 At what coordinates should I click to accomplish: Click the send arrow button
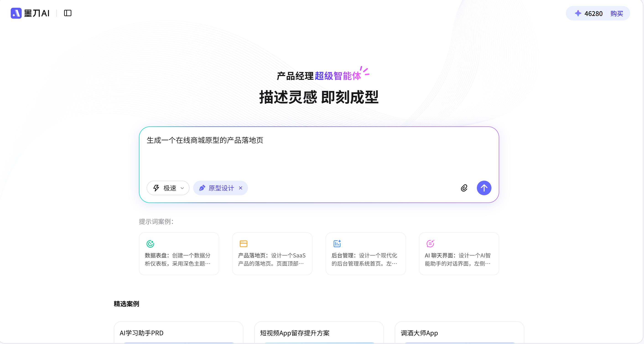pyautogui.click(x=484, y=188)
